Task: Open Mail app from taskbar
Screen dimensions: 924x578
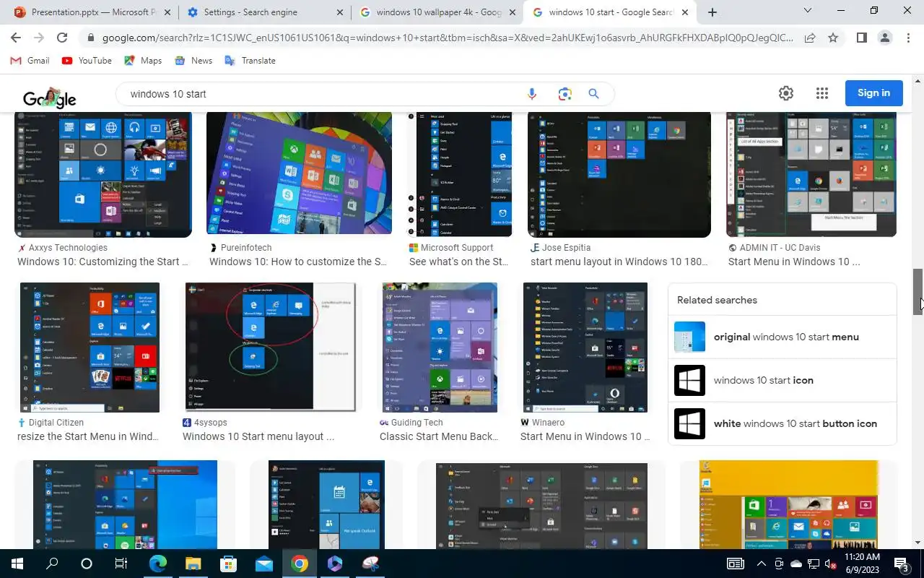Action: tap(263, 564)
